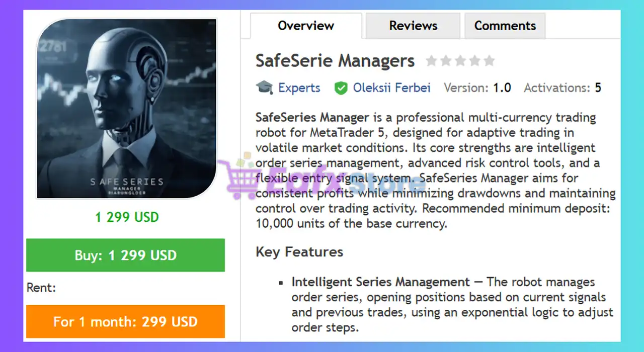The image size is (644, 352).
Task: Click the fourth rating star
Action: [475, 61]
